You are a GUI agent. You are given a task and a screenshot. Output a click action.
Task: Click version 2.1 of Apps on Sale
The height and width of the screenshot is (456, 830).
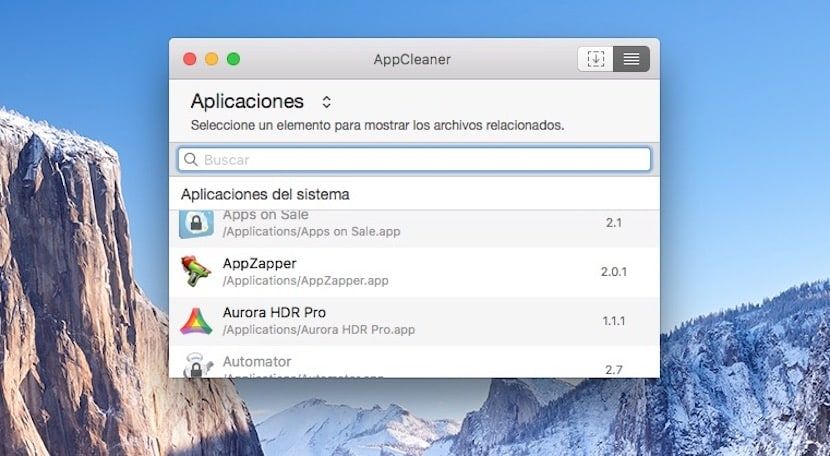[614, 223]
